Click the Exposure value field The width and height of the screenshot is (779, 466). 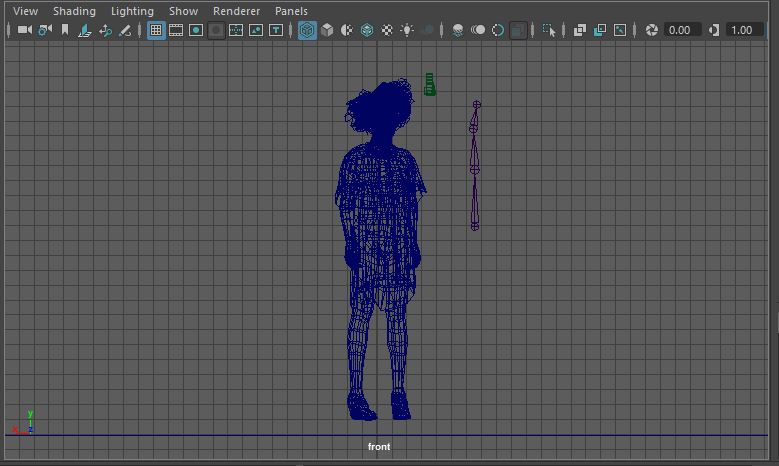[x=682, y=30]
